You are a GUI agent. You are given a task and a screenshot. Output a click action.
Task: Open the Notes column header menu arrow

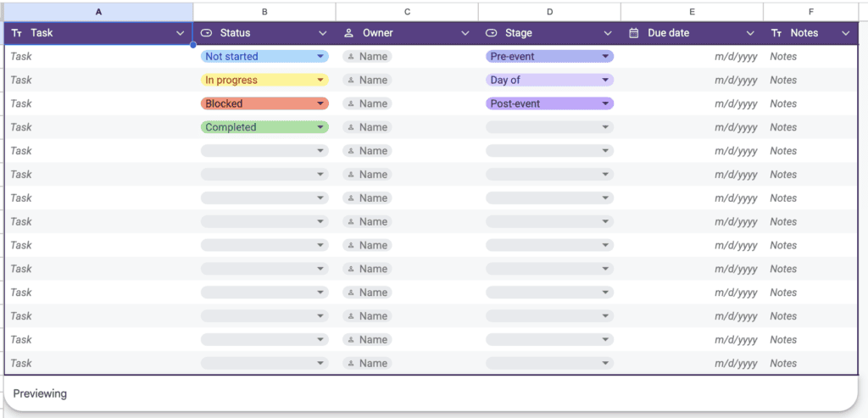pyautogui.click(x=845, y=33)
